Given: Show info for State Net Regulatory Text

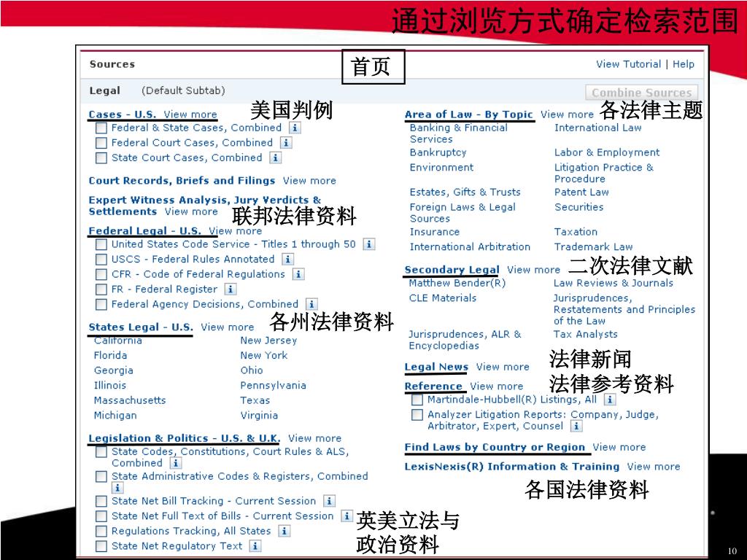Looking at the screenshot, I should click(x=255, y=546).
